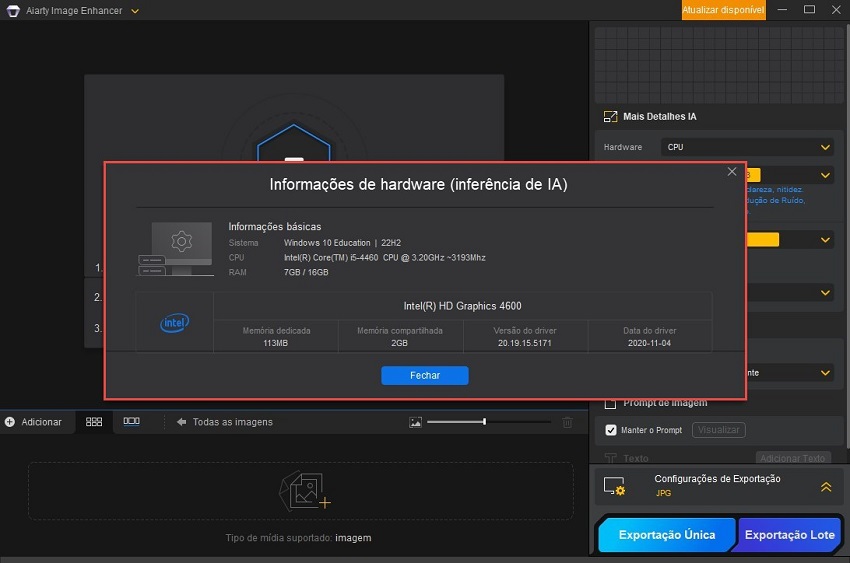Click the blue hexagon logo in the canvas
Screen dimensions: 850x563
[x=294, y=144]
